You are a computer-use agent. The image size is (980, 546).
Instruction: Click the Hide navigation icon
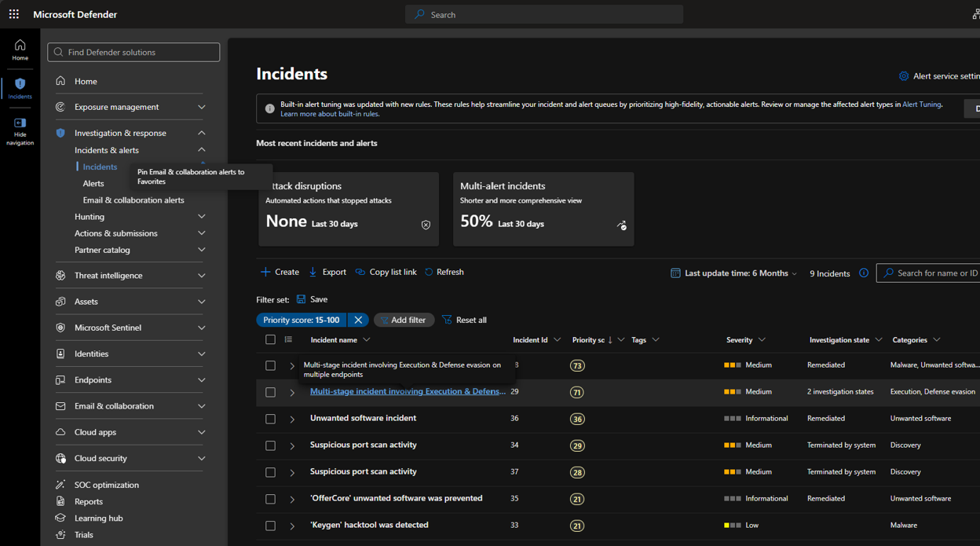point(20,123)
